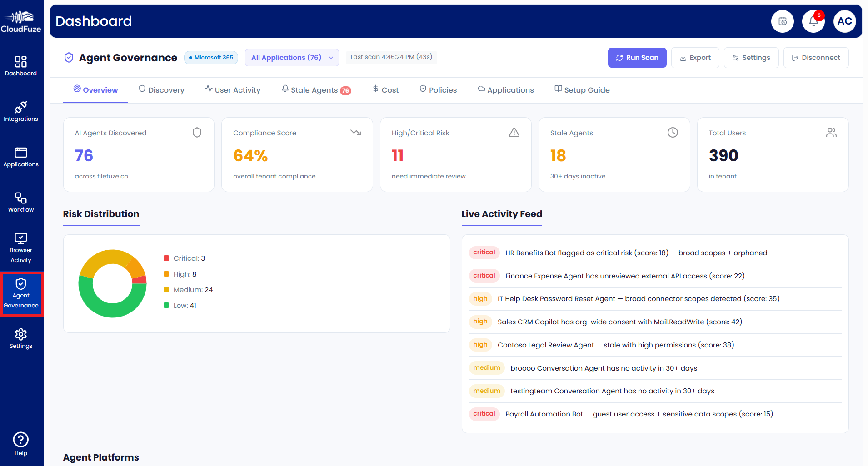Open the Stale Agents 18 card
This screenshot has height=466, width=868.
(x=614, y=154)
